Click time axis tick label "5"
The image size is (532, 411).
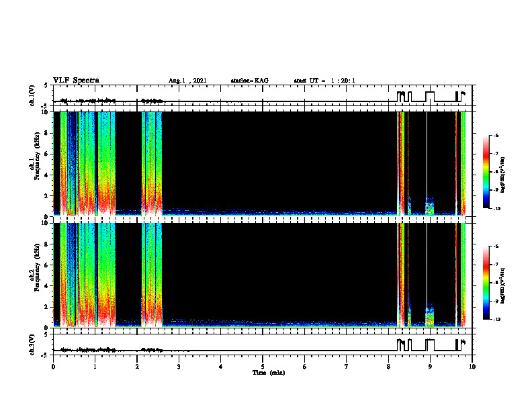(263, 367)
